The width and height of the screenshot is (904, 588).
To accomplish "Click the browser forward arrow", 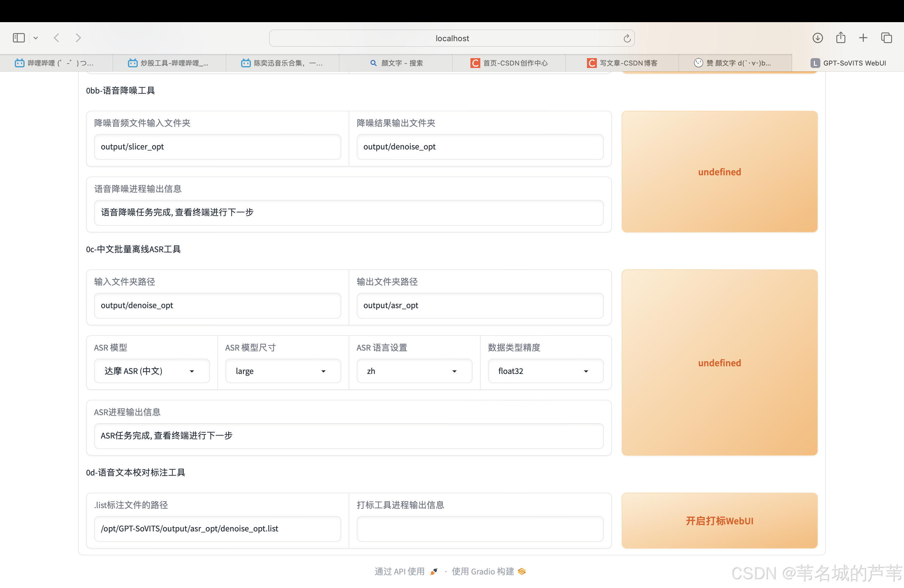I will (78, 38).
